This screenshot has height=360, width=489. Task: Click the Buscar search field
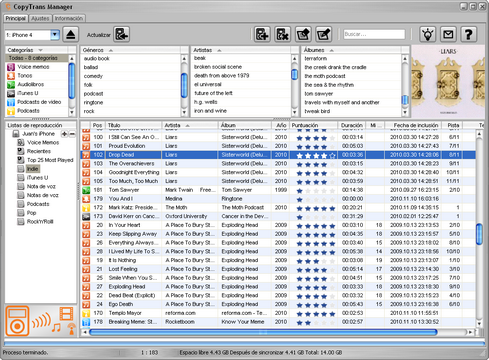click(374, 34)
